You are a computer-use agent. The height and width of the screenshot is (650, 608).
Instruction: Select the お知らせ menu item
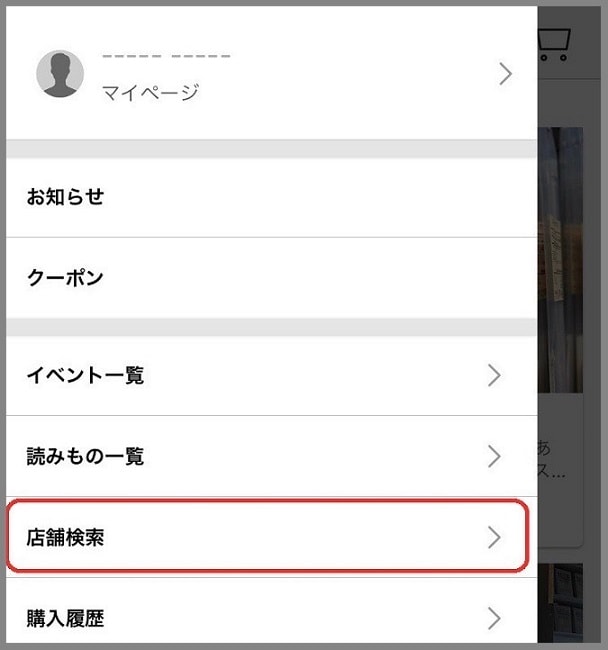65,197
